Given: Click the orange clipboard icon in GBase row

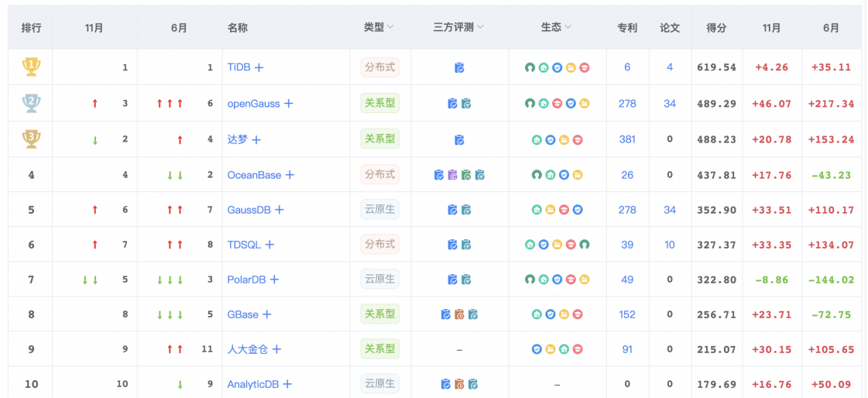Looking at the screenshot, I should coord(459,314).
